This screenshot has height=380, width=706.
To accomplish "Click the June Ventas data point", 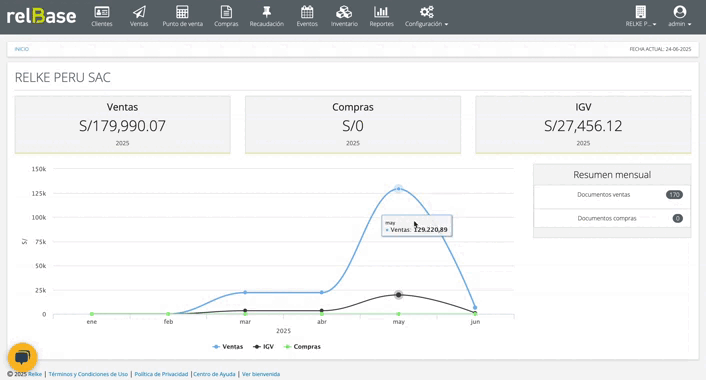I will coord(475,308).
